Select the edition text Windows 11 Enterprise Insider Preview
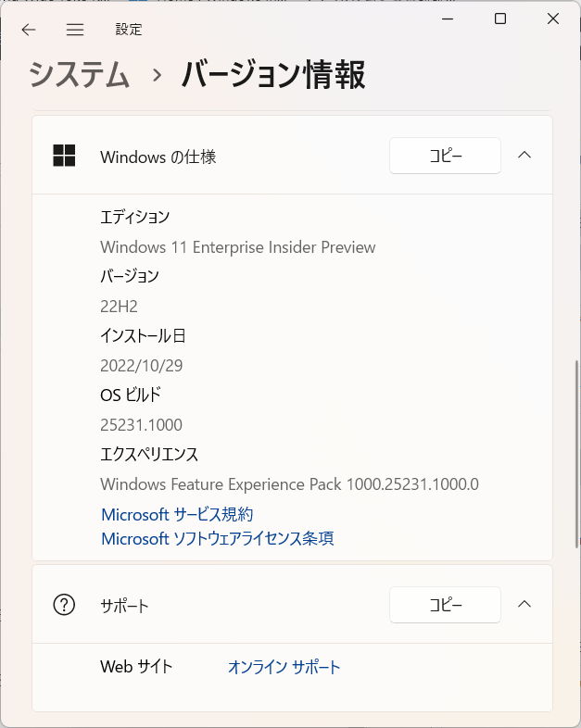Viewport: 581px width, 728px height. (x=238, y=247)
